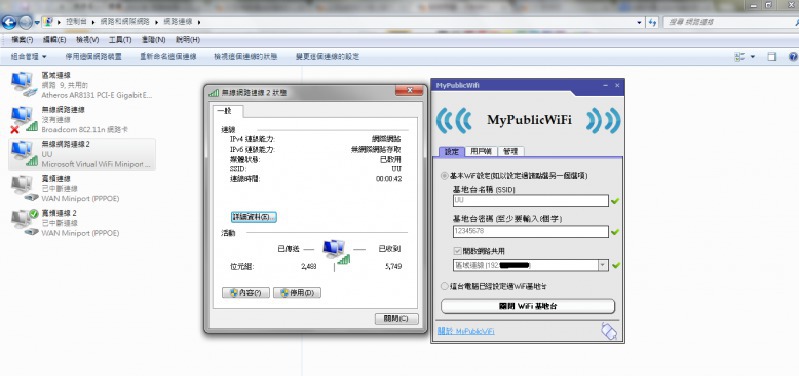Close the status dialog with red X
The height and width of the screenshot is (376, 799).
(409, 91)
